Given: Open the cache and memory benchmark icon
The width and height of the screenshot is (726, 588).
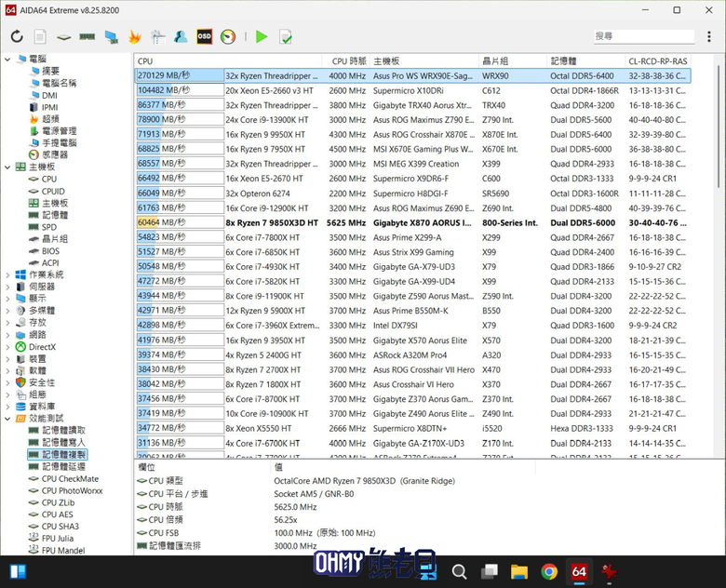Looking at the screenshot, I should click(x=87, y=36).
